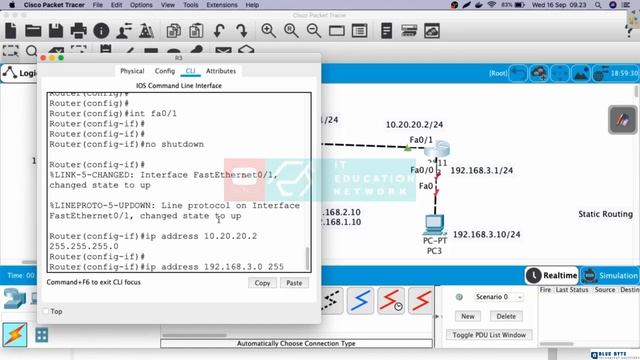Click the New scenario button
640x360 pixels.
click(x=468, y=316)
